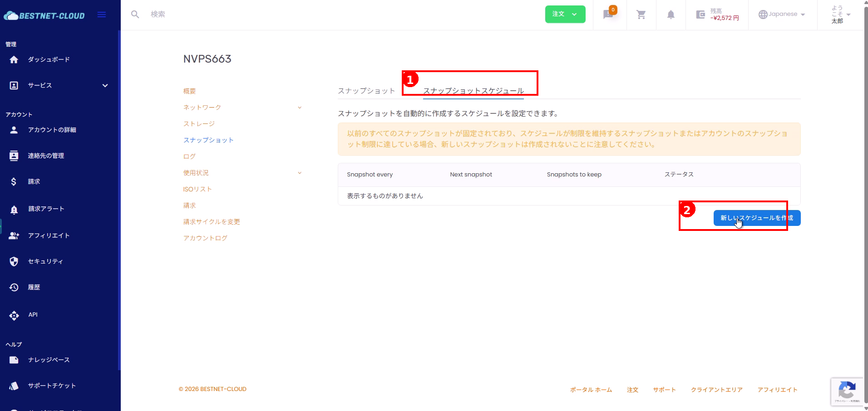The image size is (868, 411).
Task: Select the スナップショットスケジュール tab
Action: (x=473, y=91)
